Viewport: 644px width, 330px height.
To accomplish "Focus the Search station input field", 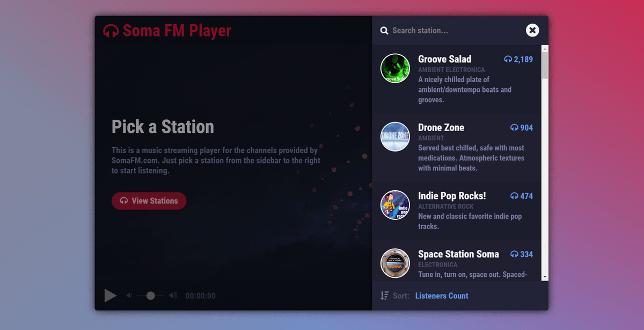I will (455, 31).
